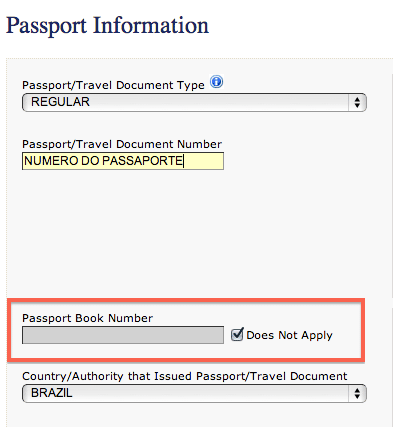Viewport: 393px width, 427px height.
Task: Focus the Passport/Travel Document Number field
Action: point(123,161)
